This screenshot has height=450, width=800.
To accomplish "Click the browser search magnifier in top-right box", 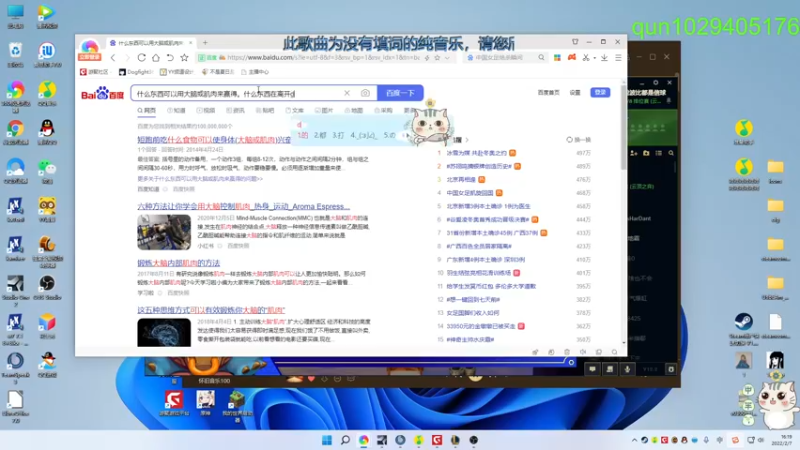I will (541, 58).
